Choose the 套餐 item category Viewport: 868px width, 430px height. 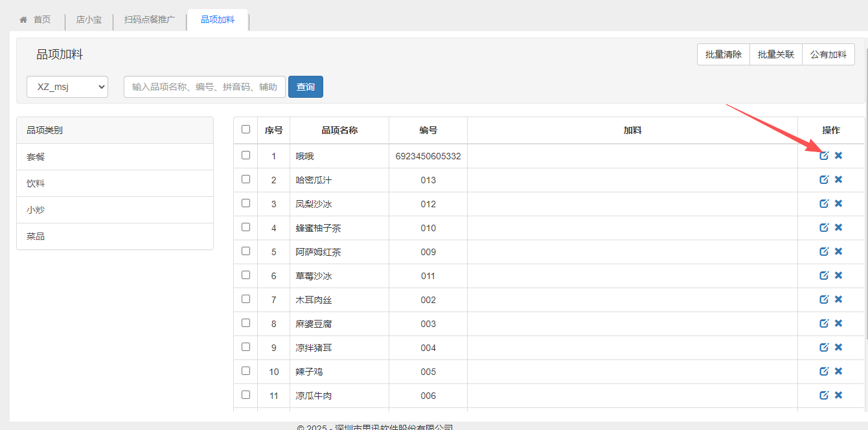(36, 157)
